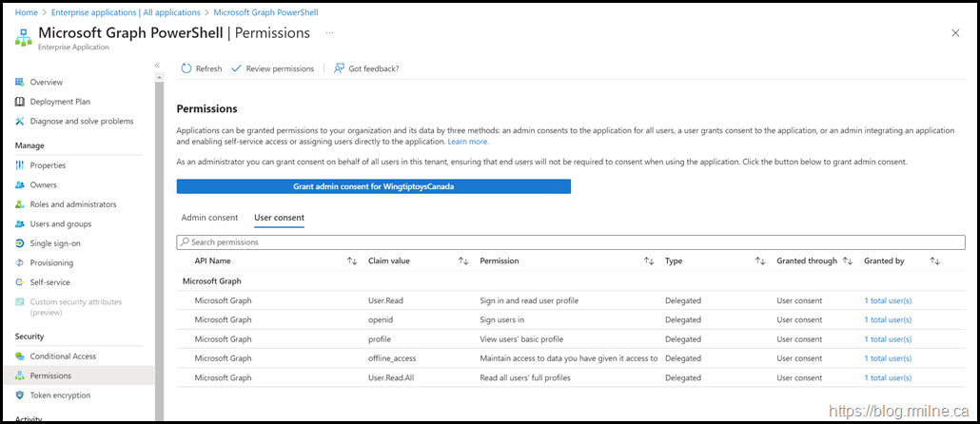Image resolution: width=980 pixels, height=424 pixels.
Task: Open the ellipsis menu beside Permissions title
Action: point(330,32)
